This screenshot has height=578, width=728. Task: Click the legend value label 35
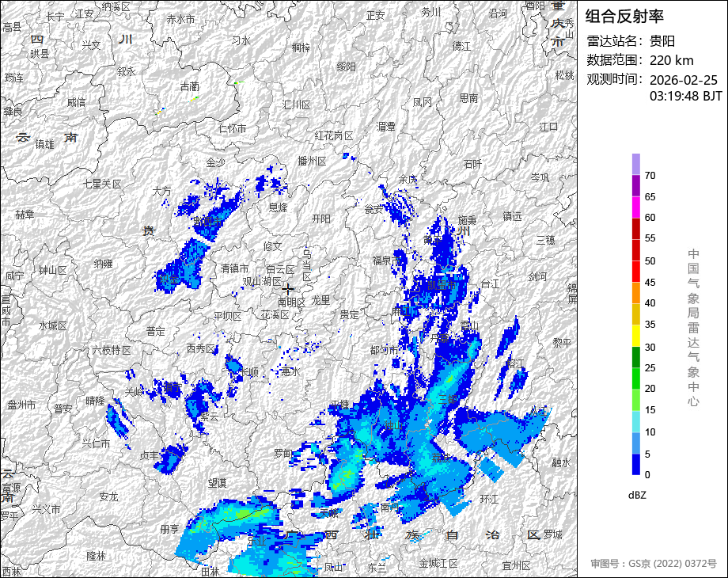650,325
